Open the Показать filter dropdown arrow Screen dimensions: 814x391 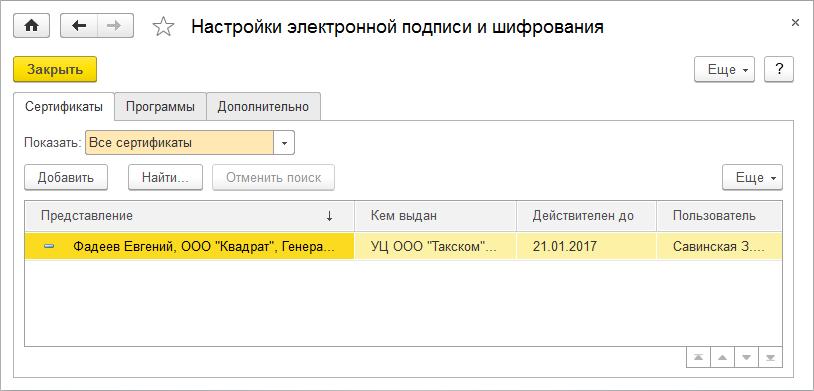point(284,143)
